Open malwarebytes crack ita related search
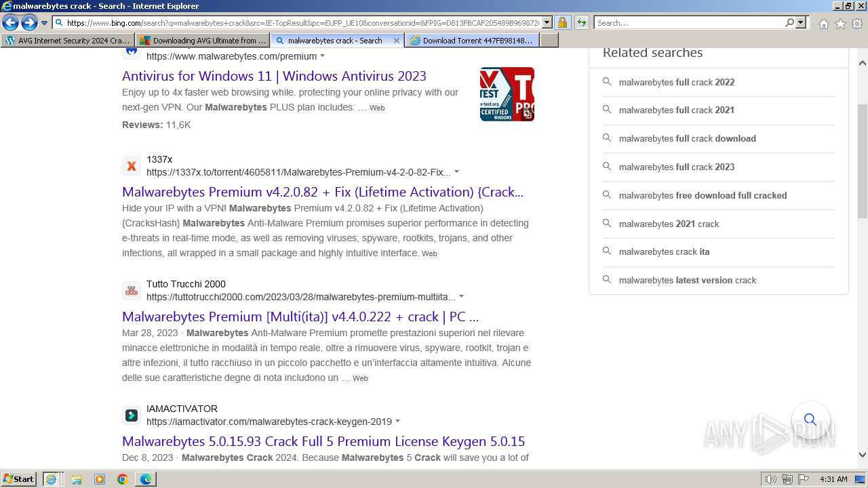Viewport: 868px width, 488px height. click(718, 251)
